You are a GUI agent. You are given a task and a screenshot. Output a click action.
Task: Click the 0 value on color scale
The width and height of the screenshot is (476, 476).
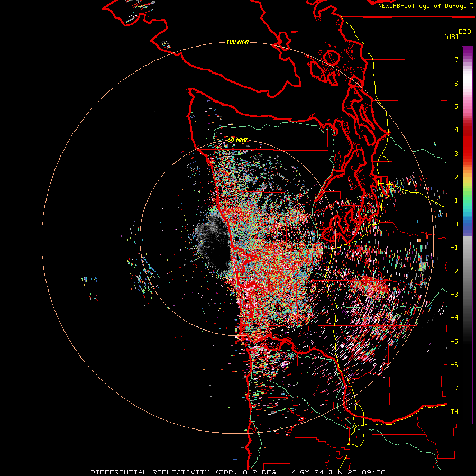pyautogui.click(x=456, y=224)
